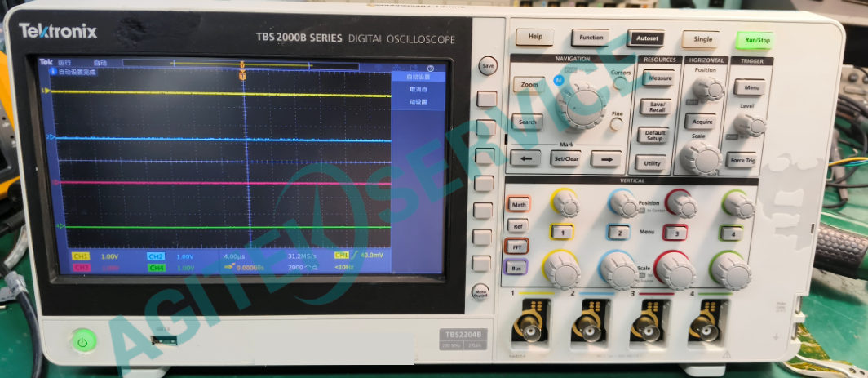Image resolution: width=868 pixels, height=378 pixels.
Task: Click the channel 2 BNC input connector
Action: pos(588,329)
